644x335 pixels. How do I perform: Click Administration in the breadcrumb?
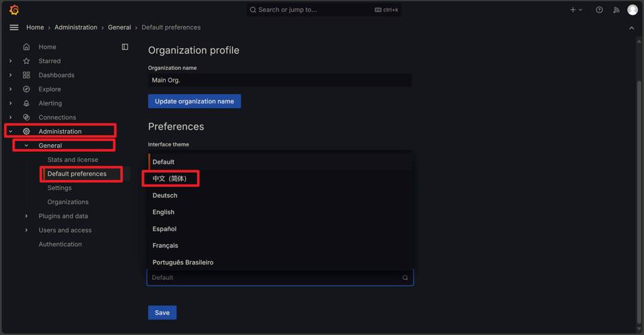[x=76, y=28]
